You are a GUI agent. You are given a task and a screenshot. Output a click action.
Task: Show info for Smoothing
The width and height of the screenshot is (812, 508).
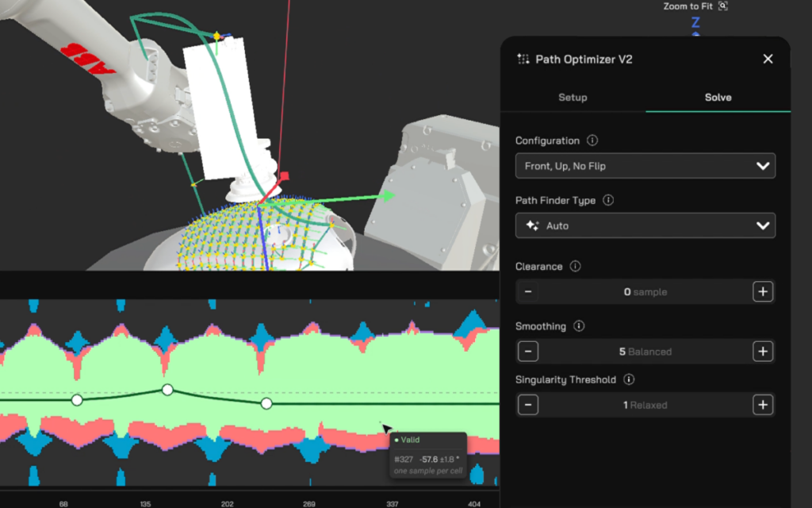pyautogui.click(x=579, y=326)
